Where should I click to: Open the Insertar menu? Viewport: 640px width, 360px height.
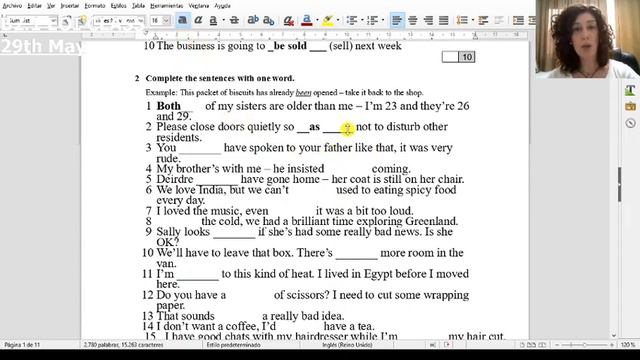69,6
